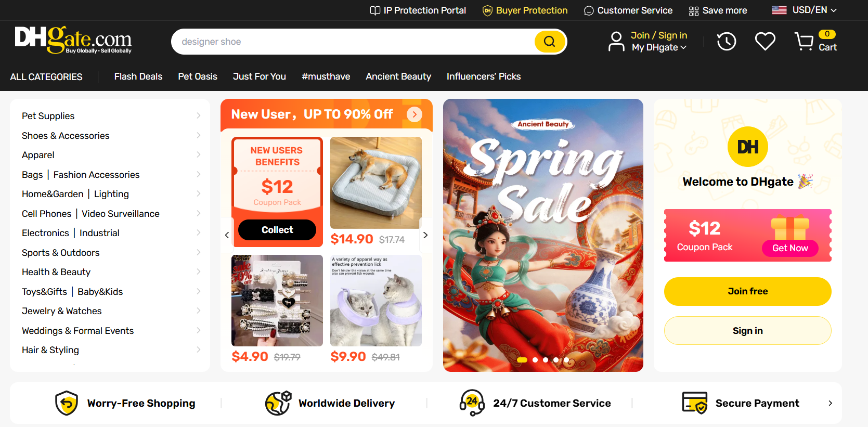Image resolution: width=868 pixels, height=427 pixels.
Task: Expand the My DHgate dropdown menu
Action: (x=659, y=47)
